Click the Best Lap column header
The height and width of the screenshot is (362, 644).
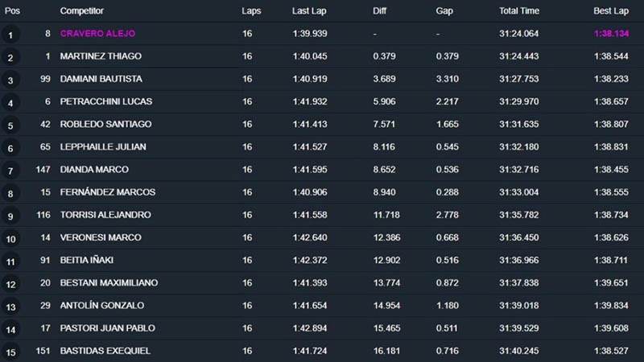[x=612, y=11]
